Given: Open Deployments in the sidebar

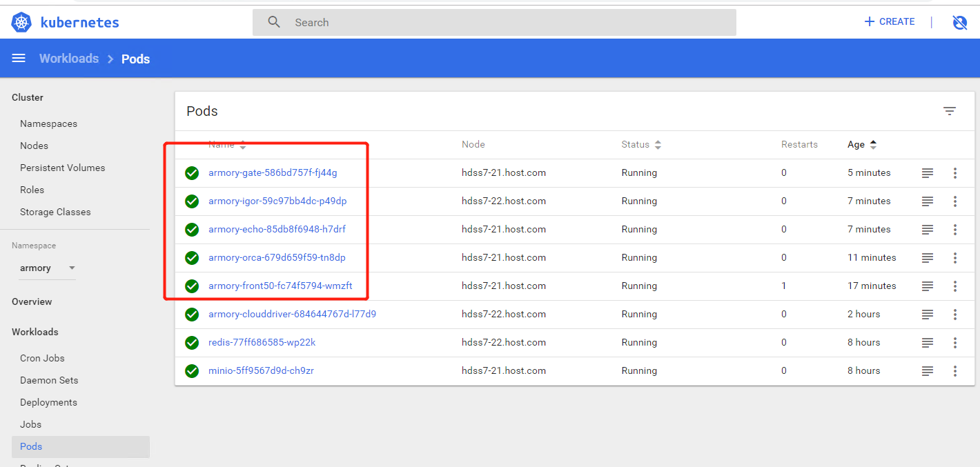Looking at the screenshot, I should pos(48,402).
